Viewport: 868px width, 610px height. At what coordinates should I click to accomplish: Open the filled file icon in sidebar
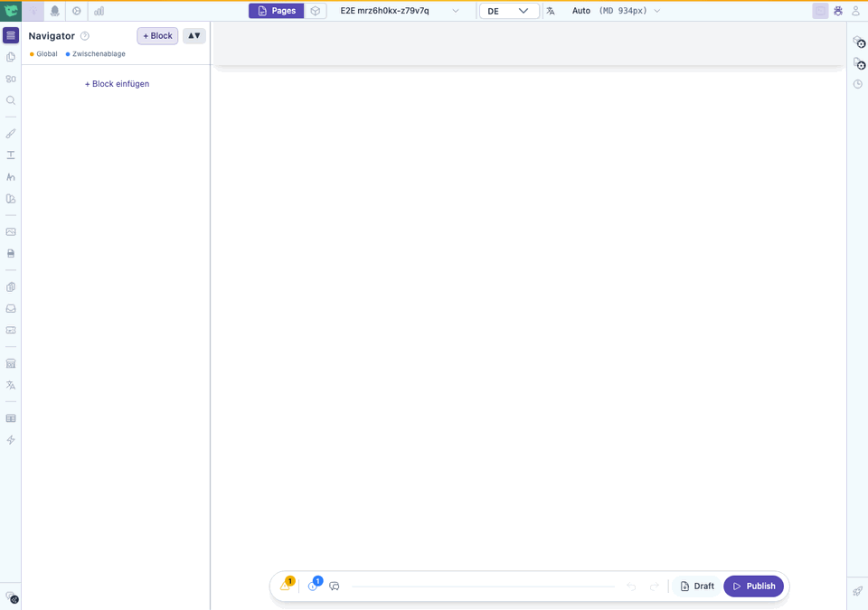[11, 254]
